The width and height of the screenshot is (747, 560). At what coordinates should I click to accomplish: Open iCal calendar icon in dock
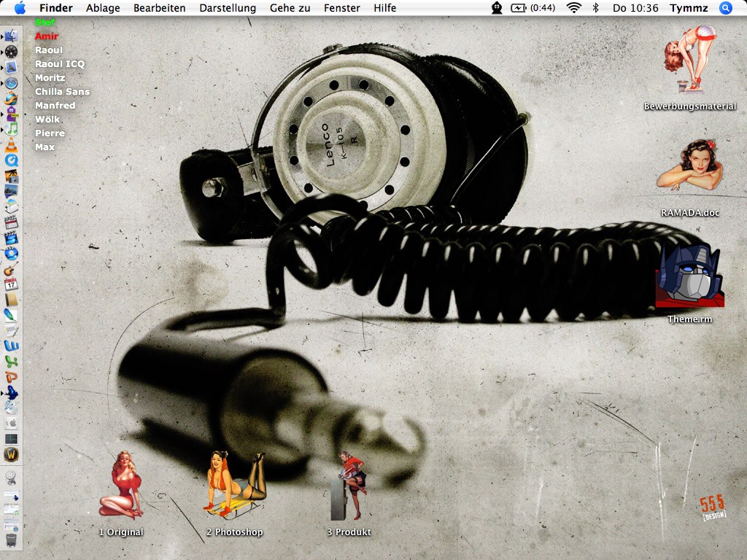tap(11, 285)
